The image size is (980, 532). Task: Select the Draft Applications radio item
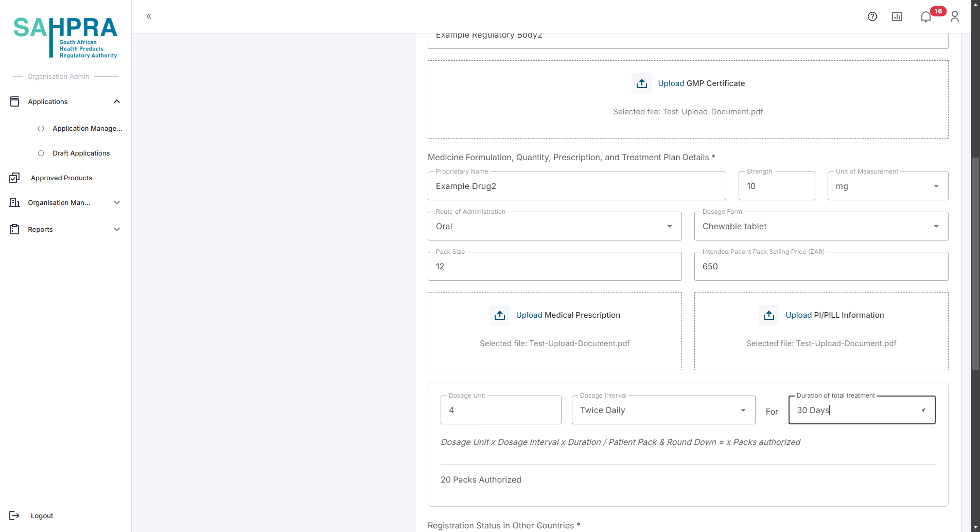point(41,153)
